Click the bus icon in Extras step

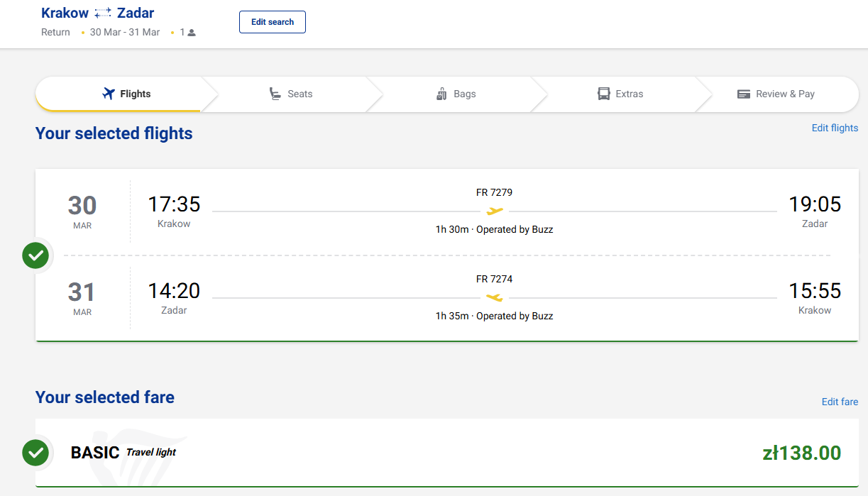[x=604, y=94]
